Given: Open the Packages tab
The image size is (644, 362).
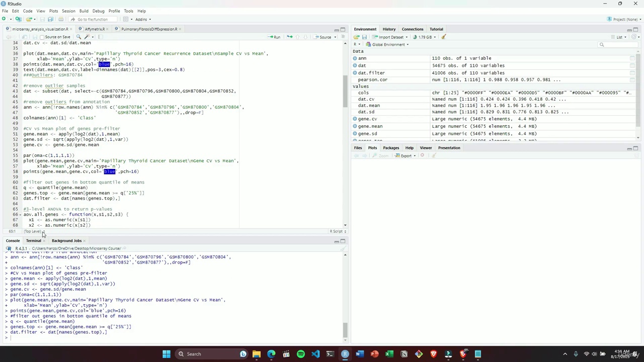Looking at the screenshot, I should tap(391, 148).
